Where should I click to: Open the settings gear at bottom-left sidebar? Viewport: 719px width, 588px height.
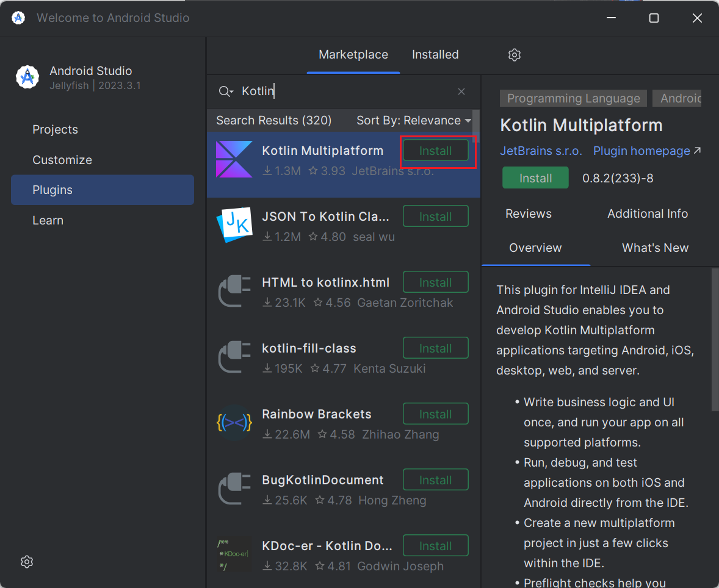27,562
